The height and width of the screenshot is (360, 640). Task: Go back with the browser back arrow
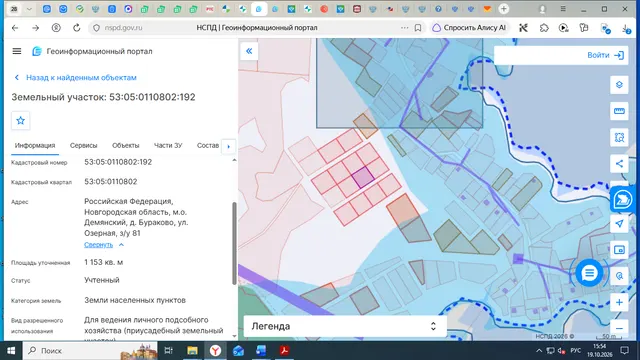(x=15, y=28)
